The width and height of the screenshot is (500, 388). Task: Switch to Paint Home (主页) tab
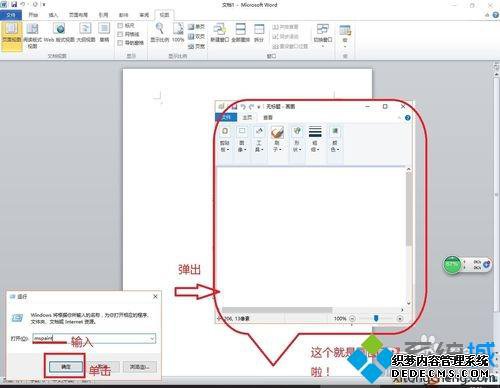pyautogui.click(x=247, y=117)
